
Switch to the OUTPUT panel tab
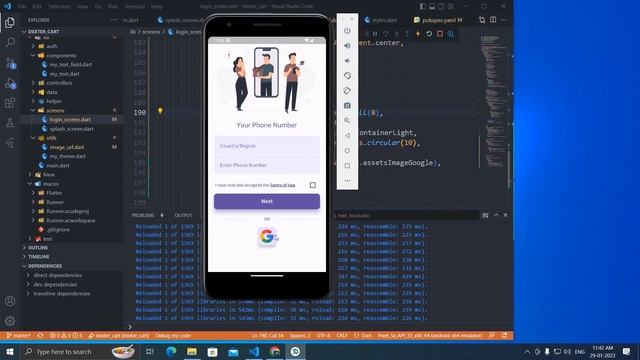pos(183,215)
